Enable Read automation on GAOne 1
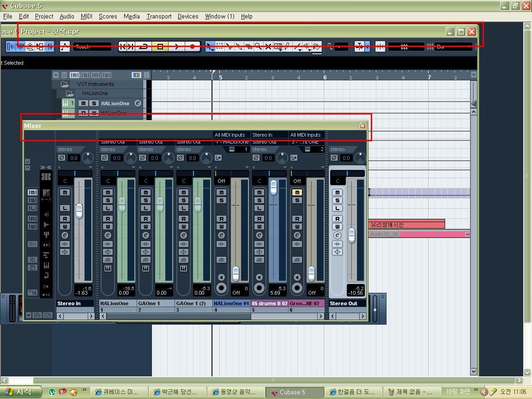The width and height of the screenshot is (532, 399). click(x=146, y=219)
